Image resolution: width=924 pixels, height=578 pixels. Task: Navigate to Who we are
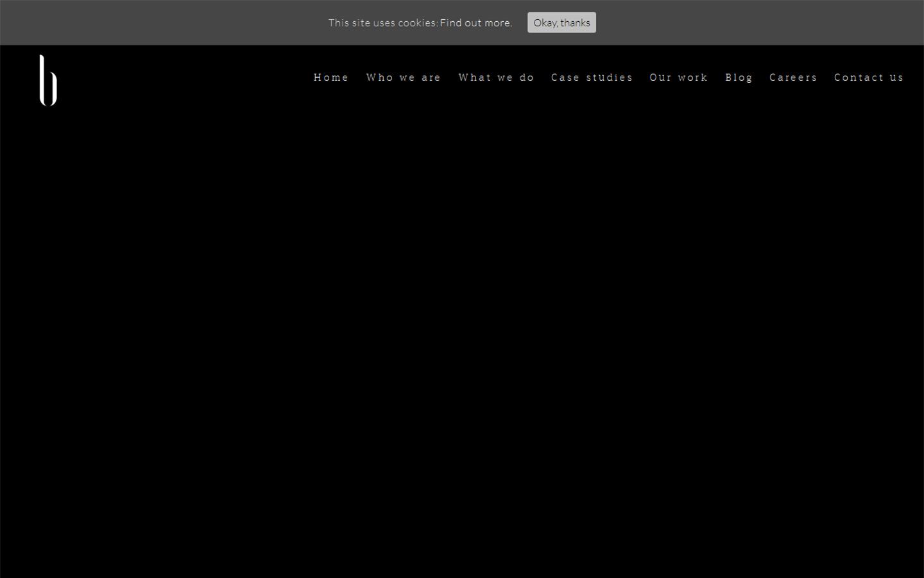tap(404, 77)
